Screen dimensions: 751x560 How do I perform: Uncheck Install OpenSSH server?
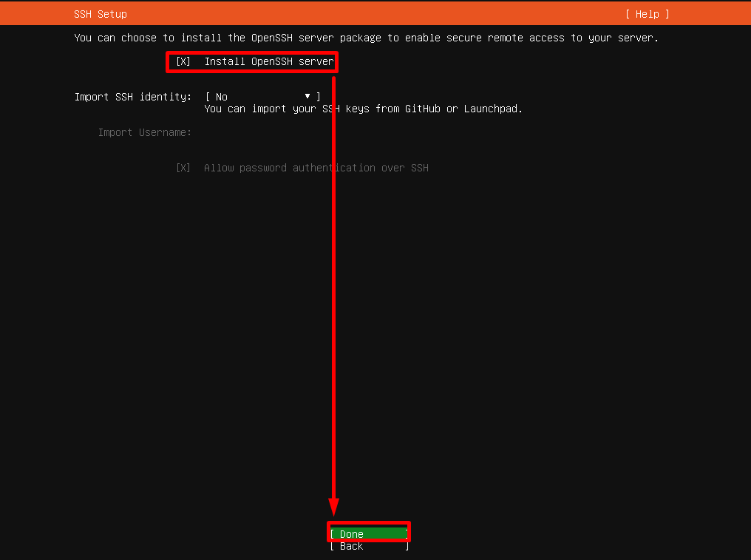point(183,62)
